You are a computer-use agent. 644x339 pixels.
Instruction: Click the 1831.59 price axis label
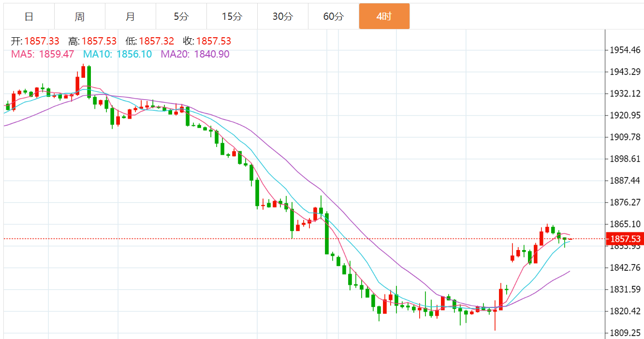click(x=625, y=289)
